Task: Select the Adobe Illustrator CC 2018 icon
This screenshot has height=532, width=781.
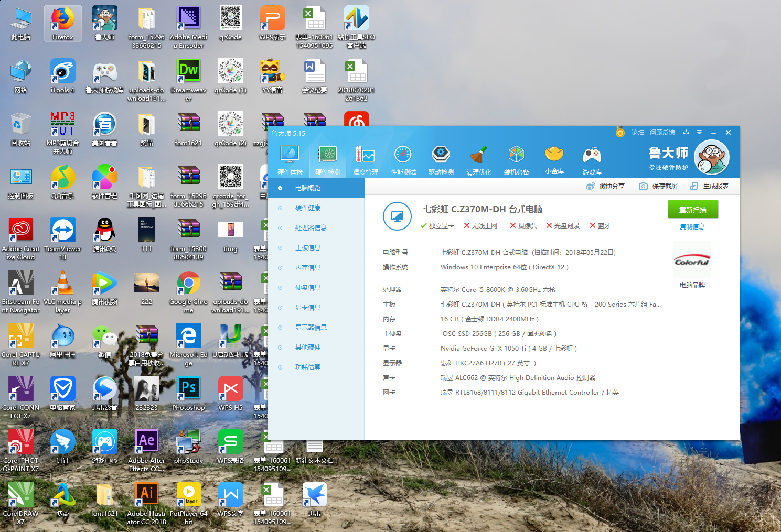Action: pyautogui.click(x=147, y=504)
